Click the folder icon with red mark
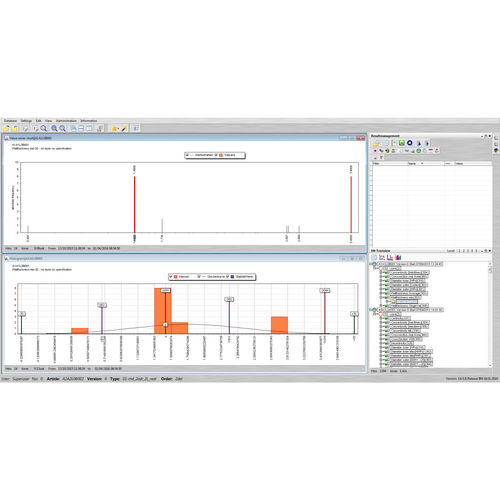The width and height of the screenshot is (500, 500). tap(14, 128)
